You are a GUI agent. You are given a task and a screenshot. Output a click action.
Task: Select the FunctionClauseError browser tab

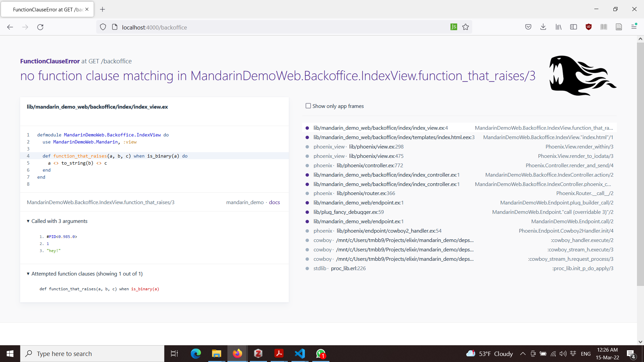point(47,9)
